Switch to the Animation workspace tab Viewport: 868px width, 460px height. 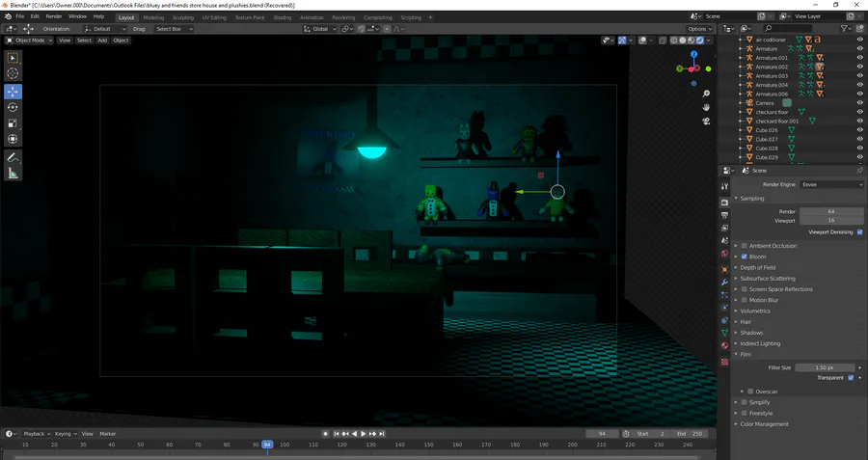click(x=312, y=17)
